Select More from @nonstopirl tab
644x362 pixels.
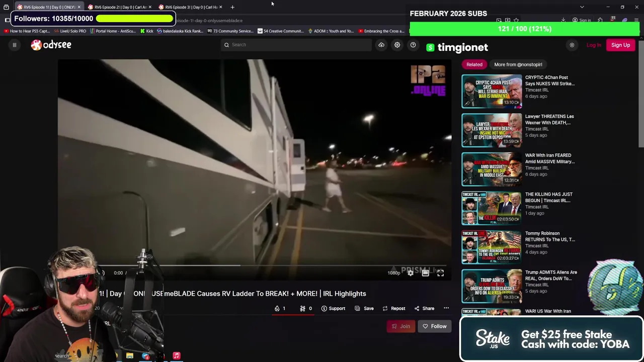[x=518, y=64]
